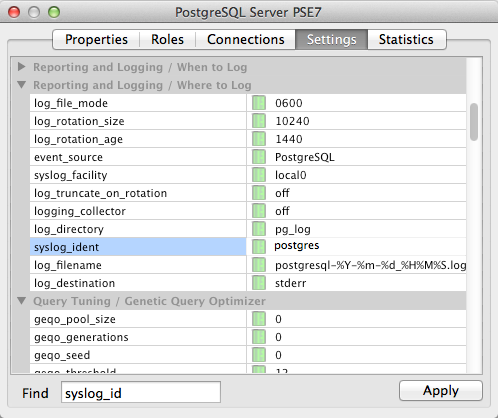The height and width of the screenshot is (418, 498).
Task: Open the Connections tab
Action: pos(246,39)
